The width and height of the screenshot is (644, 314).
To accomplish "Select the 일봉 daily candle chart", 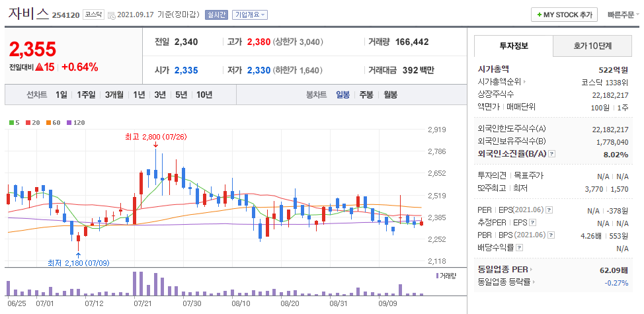I will (342, 95).
